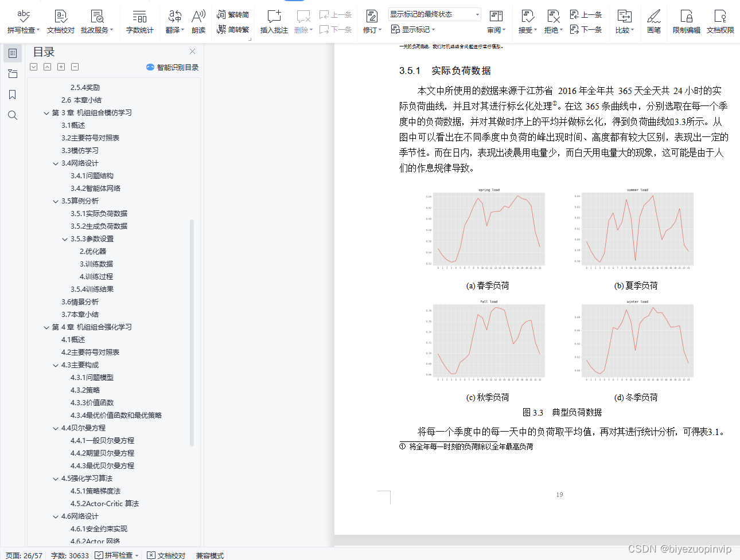Collapse 第 4 章 机组组合强化学习
740x560 pixels.
tap(46, 327)
